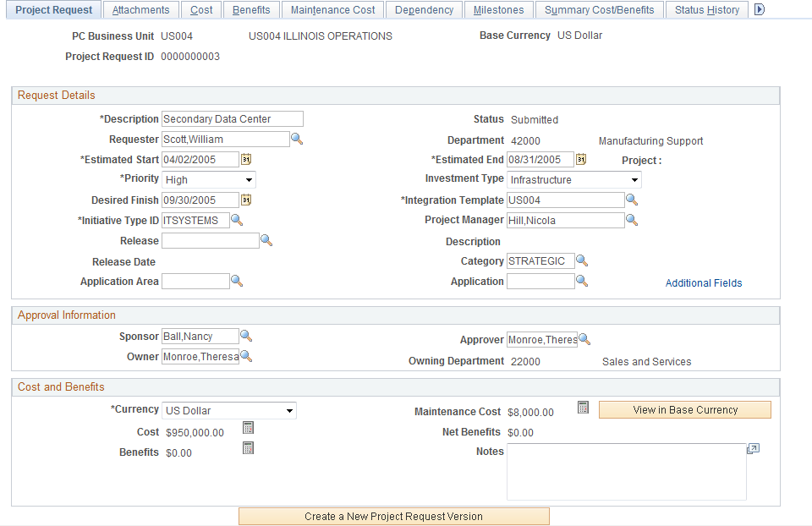Open lookup for Initiative Type ID
812x526 pixels.
click(237, 220)
